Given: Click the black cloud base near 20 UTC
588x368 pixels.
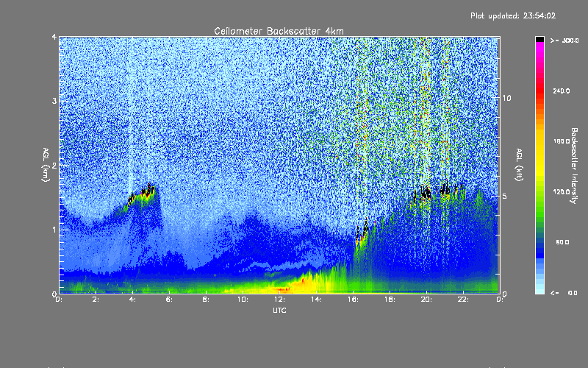Looking at the screenshot, I should point(426,194).
